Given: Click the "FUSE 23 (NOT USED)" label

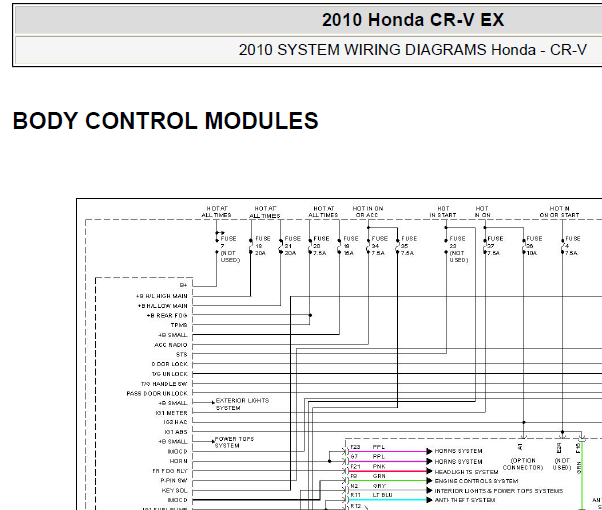Looking at the screenshot, I should (458, 249).
